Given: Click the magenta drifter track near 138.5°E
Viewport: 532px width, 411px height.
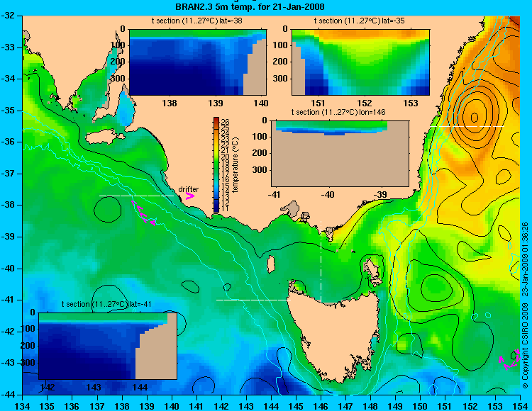Looking at the screenshot, I should tap(143, 213).
